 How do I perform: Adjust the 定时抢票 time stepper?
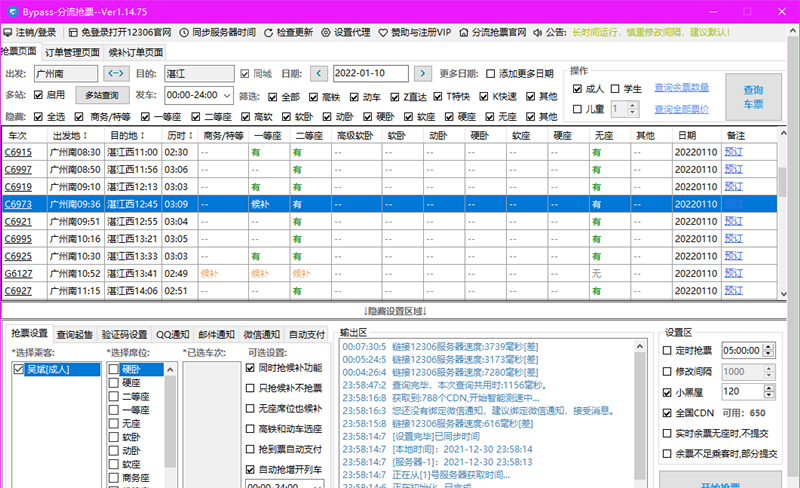(x=768, y=351)
